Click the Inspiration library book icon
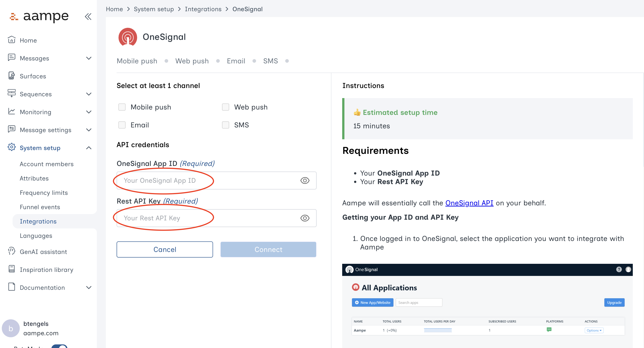This screenshot has height=348, width=644. pos(11,269)
